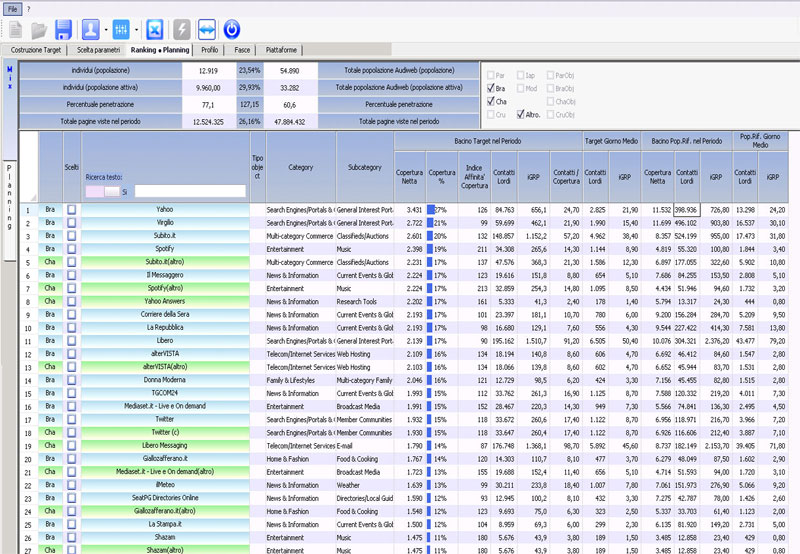
Task: Click the blue power button icon
Action: [232, 29]
